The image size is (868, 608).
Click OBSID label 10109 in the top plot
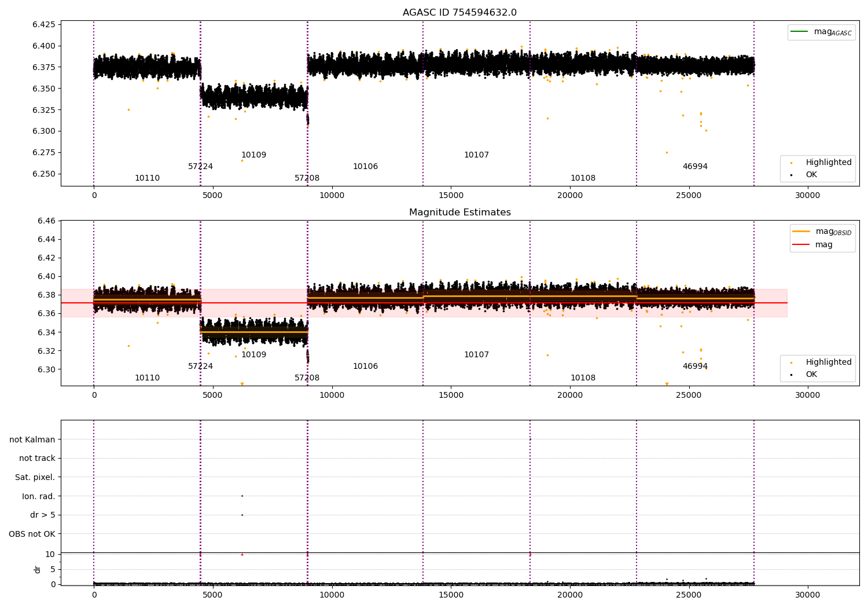coord(253,155)
